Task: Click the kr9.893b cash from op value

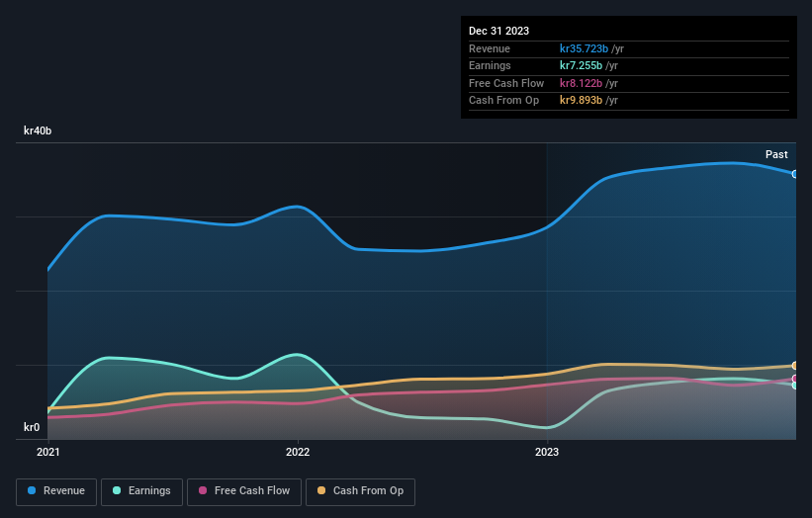Action: coord(581,101)
